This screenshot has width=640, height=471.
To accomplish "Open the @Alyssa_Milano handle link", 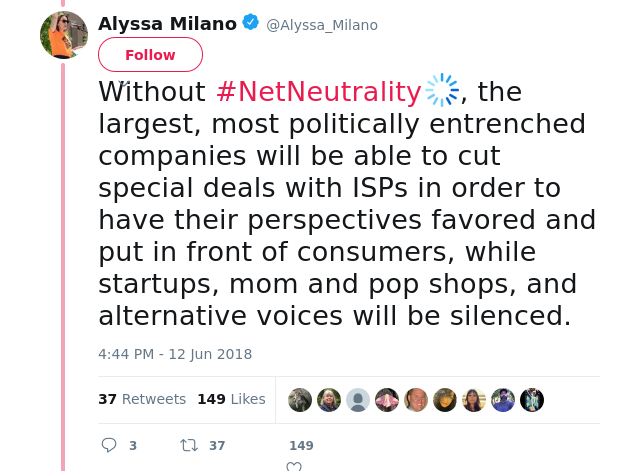I will 321,24.
